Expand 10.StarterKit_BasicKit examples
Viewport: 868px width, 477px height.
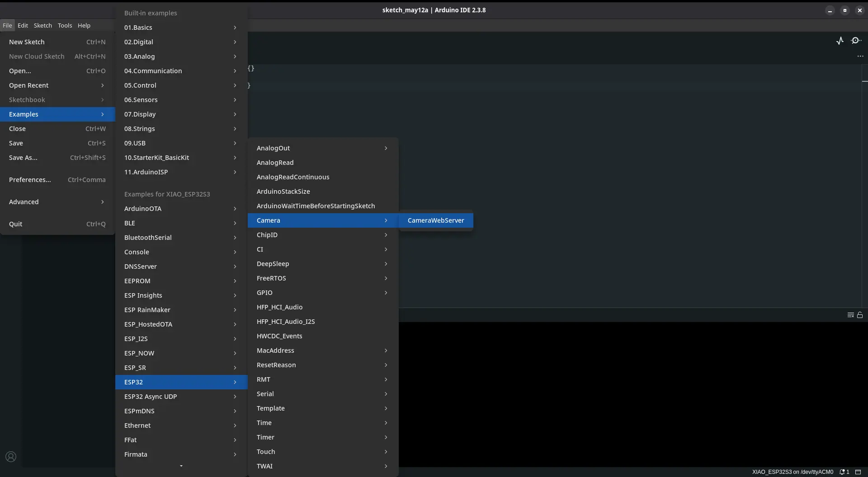[x=181, y=158]
